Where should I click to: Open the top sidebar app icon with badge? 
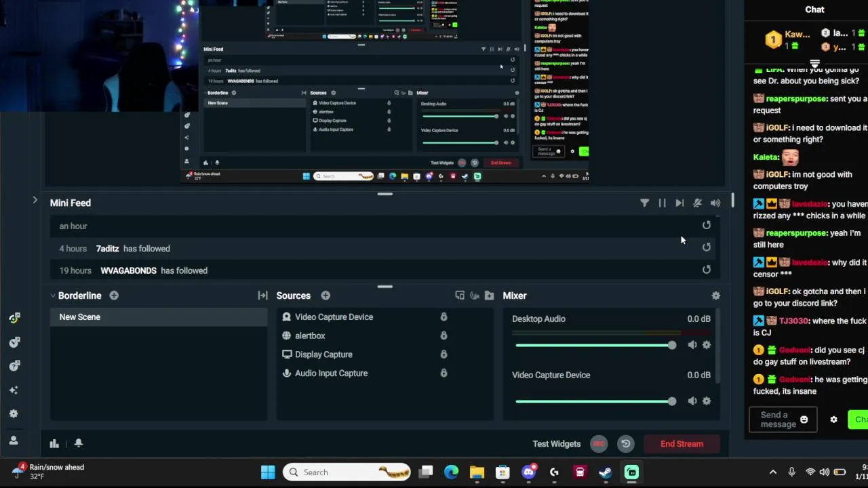[14, 318]
